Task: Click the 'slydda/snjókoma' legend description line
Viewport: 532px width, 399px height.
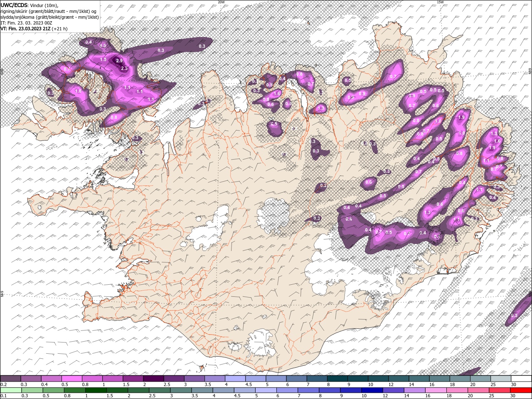Action: point(49,17)
